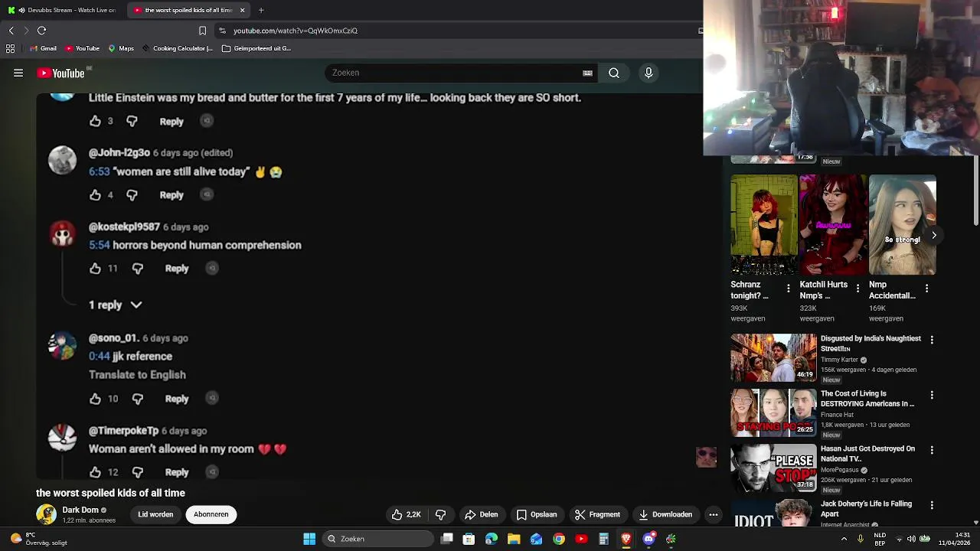
Task: Like @TimerpokeTp's comment
Action: [x=95, y=472]
